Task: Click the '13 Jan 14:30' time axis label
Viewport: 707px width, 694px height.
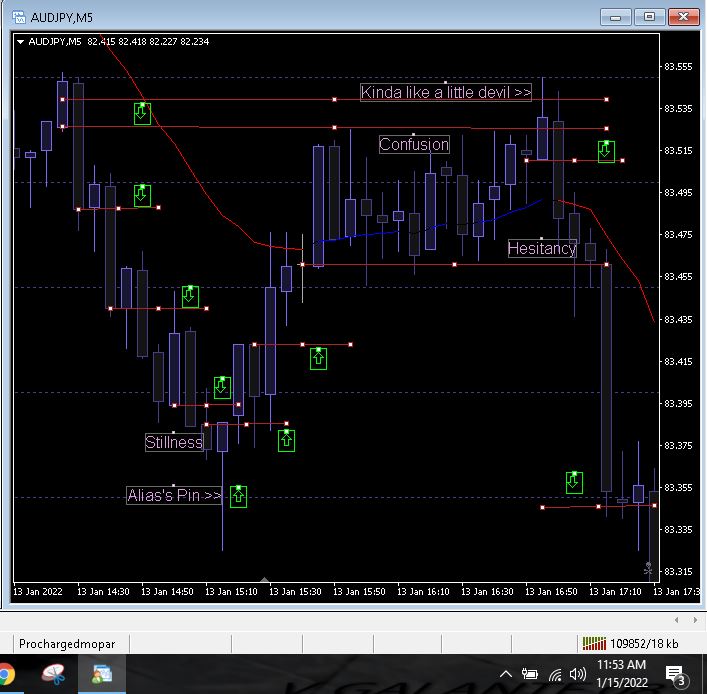Action: [103, 592]
